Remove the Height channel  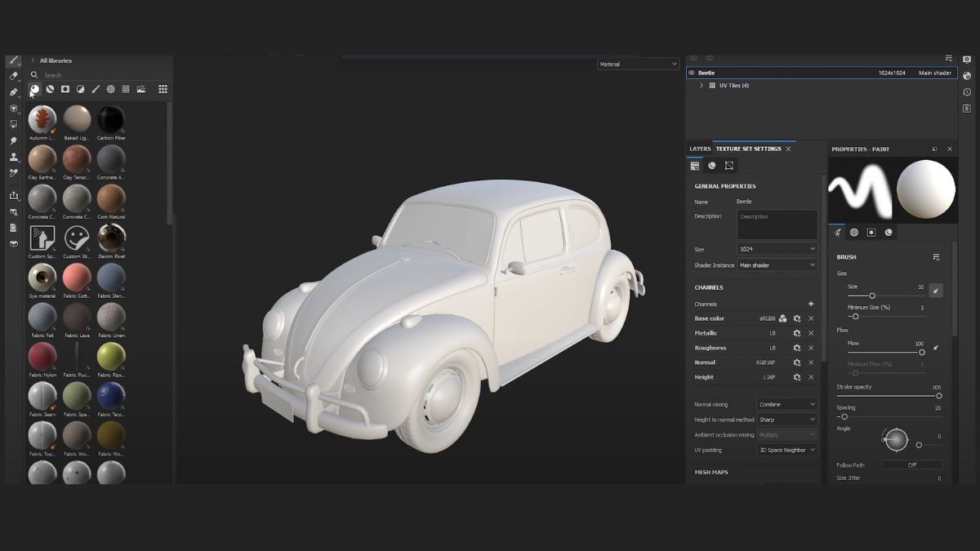click(x=811, y=377)
